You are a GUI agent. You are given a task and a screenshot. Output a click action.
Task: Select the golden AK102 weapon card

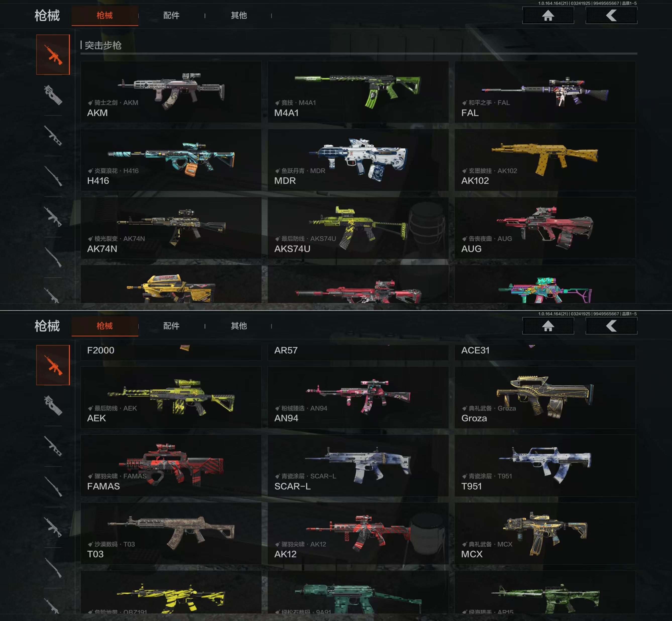545,160
